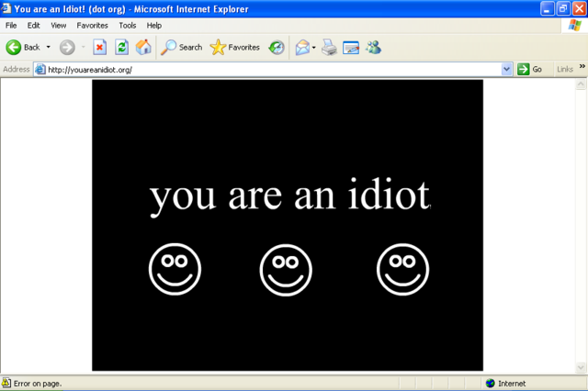
Task: Click the scrollbar up arrow
Action: click(x=581, y=84)
